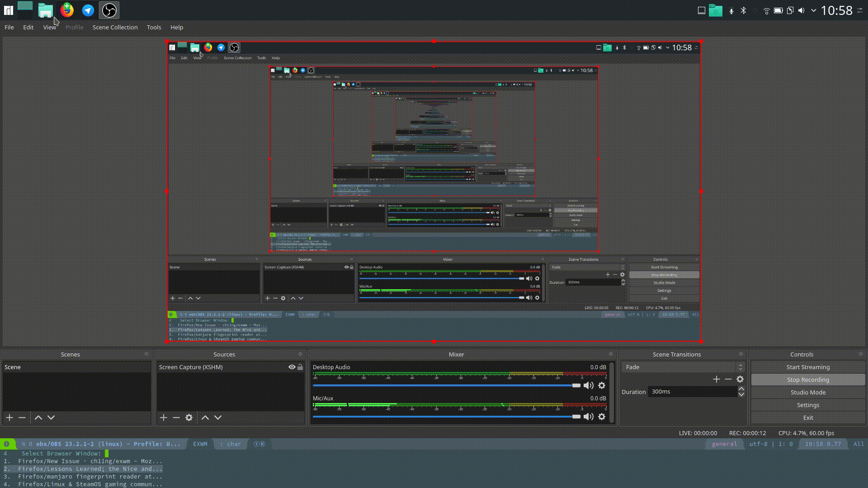Remove selected scene with minus icon

point(22,418)
